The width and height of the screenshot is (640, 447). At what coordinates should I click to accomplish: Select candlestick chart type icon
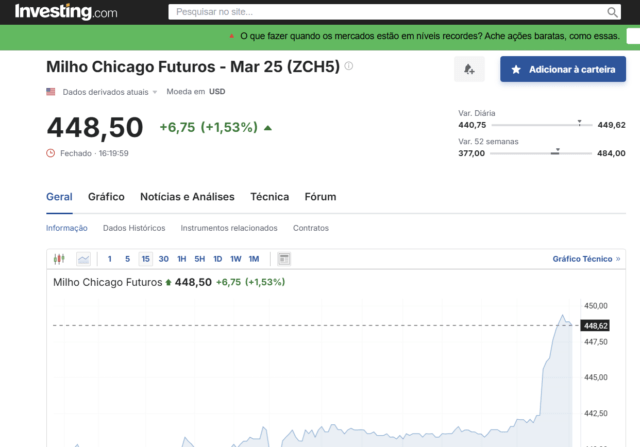pos(59,259)
